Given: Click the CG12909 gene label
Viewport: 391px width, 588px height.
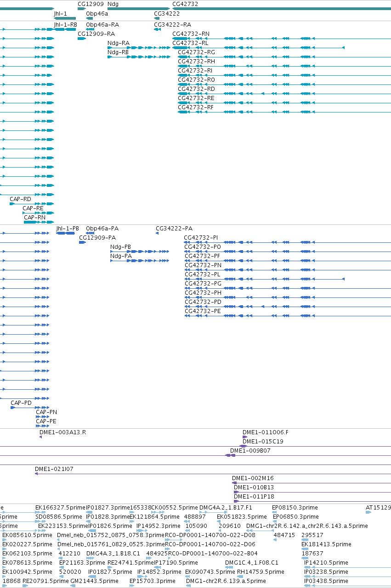Looking at the screenshot, I should pos(91,4).
